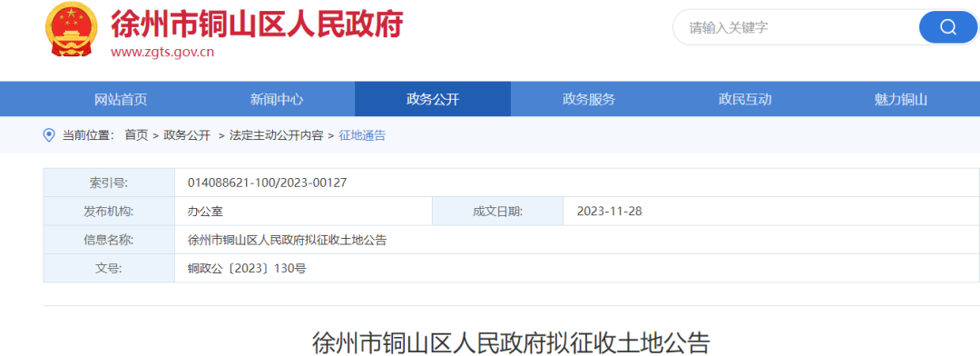Click the 征地通告 breadcrumb link
This screenshot has width=980, height=356.
tap(362, 135)
